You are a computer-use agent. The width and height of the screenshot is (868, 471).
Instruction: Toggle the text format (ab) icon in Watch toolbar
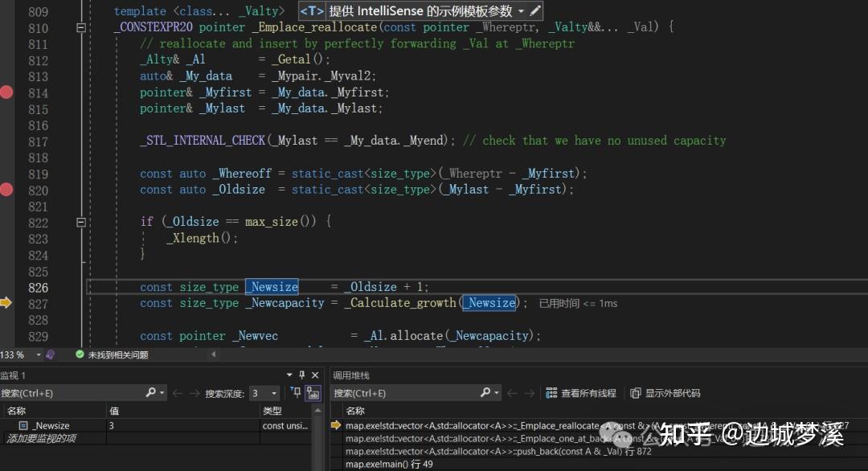click(x=313, y=392)
